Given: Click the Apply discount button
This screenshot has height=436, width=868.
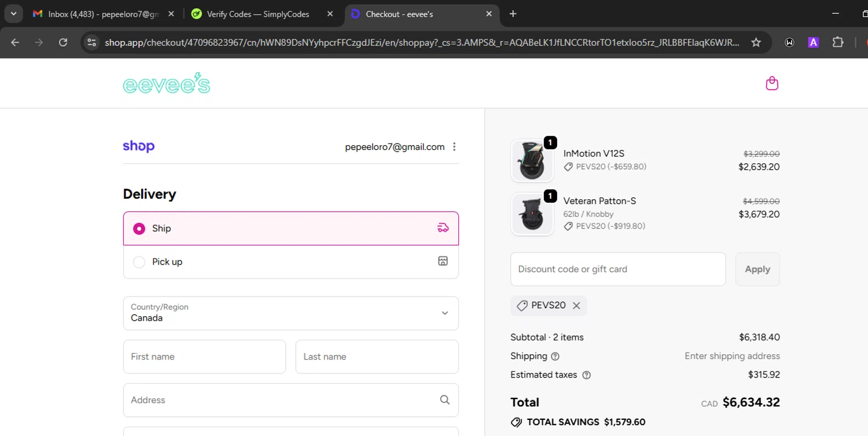Looking at the screenshot, I should [x=757, y=269].
